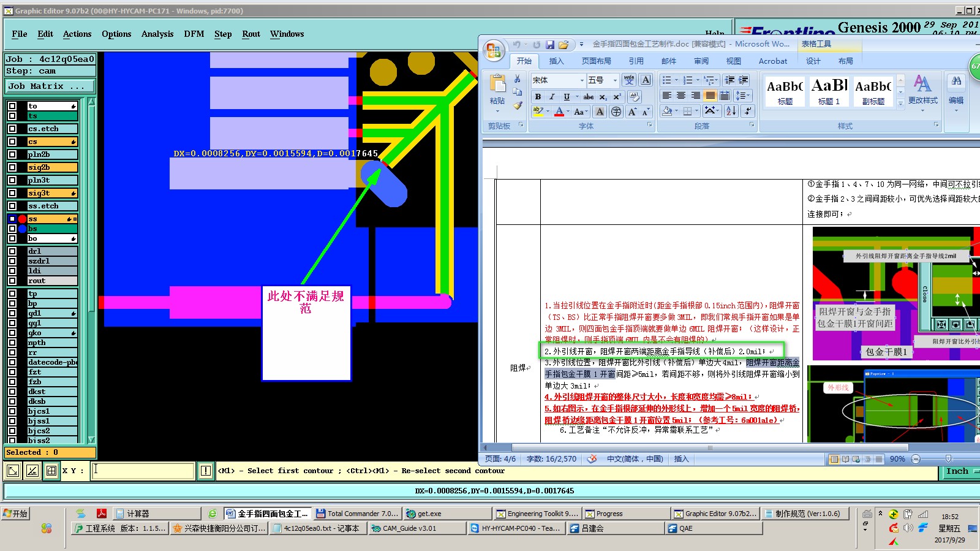Image resolution: width=980 pixels, height=551 pixels.
Task: Open the highlight color dropdown arrow in Word
Action: point(548,112)
